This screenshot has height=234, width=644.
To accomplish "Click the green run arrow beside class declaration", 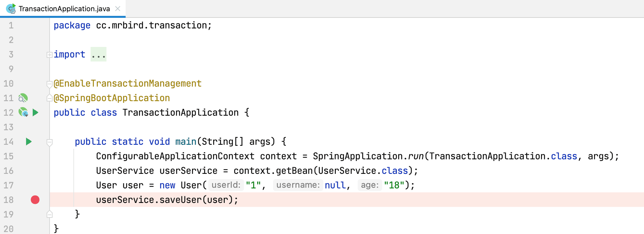I will pyautogui.click(x=35, y=113).
